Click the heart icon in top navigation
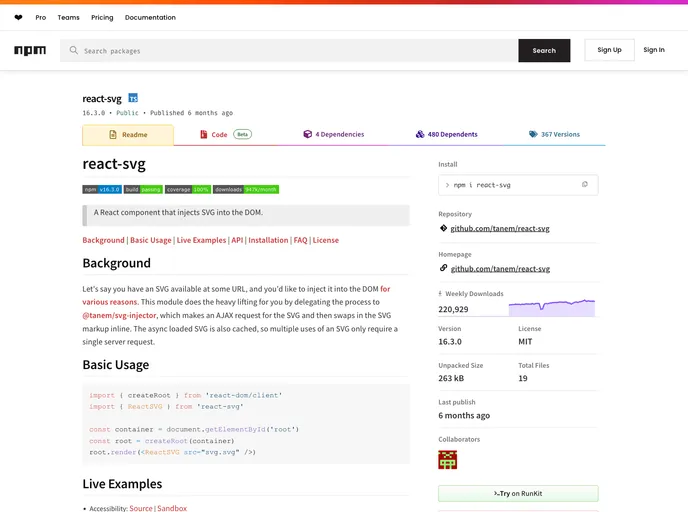Image resolution: width=688 pixels, height=512 pixels. point(18,18)
